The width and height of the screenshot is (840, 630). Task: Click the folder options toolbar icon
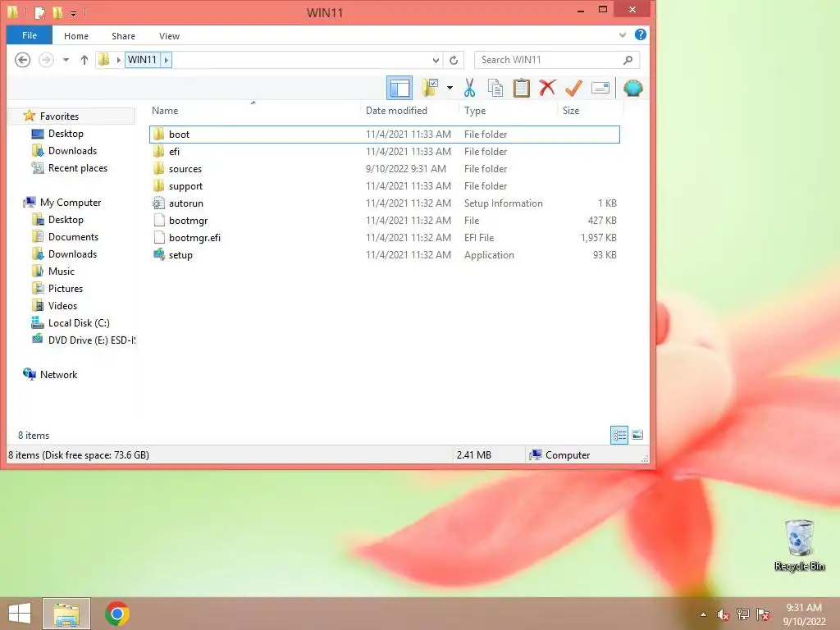coord(430,88)
